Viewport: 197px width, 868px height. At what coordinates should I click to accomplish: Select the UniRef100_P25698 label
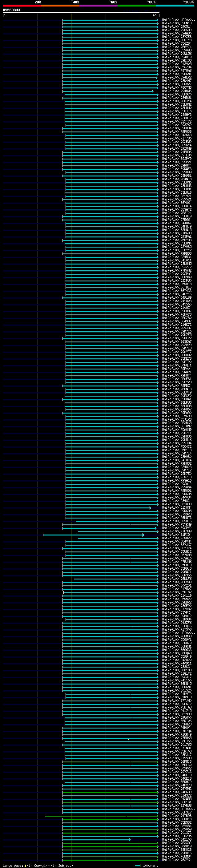[x=177, y=416]
